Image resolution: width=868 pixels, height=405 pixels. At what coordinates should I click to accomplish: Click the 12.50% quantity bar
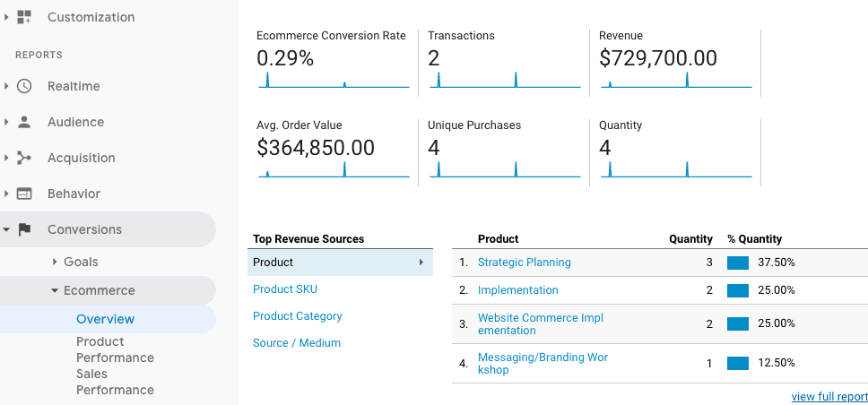pos(738,364)
